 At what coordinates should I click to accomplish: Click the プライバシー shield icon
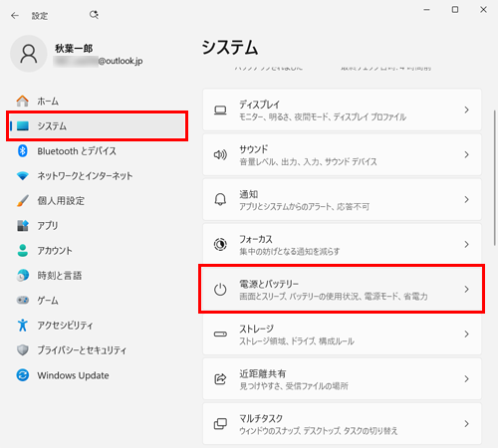pos(23,349)
